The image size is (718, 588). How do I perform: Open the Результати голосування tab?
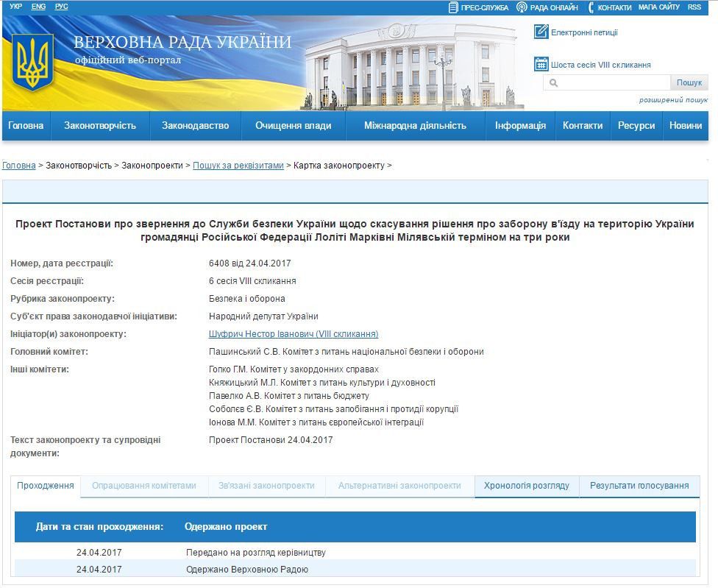639,486
